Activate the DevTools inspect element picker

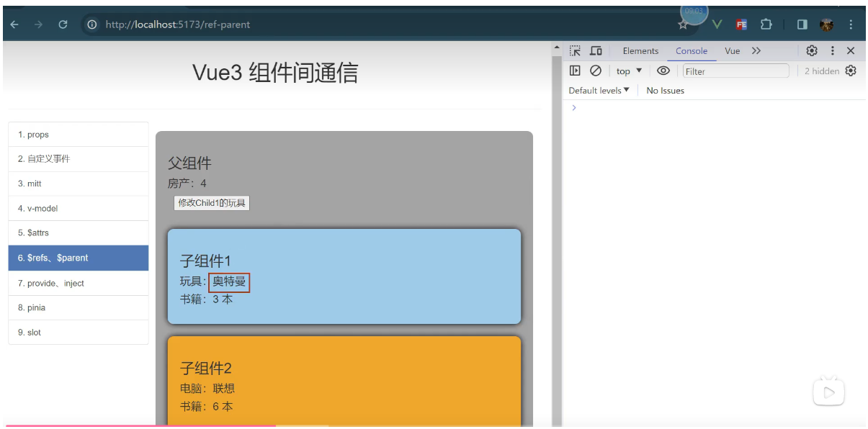coord(575,50)
